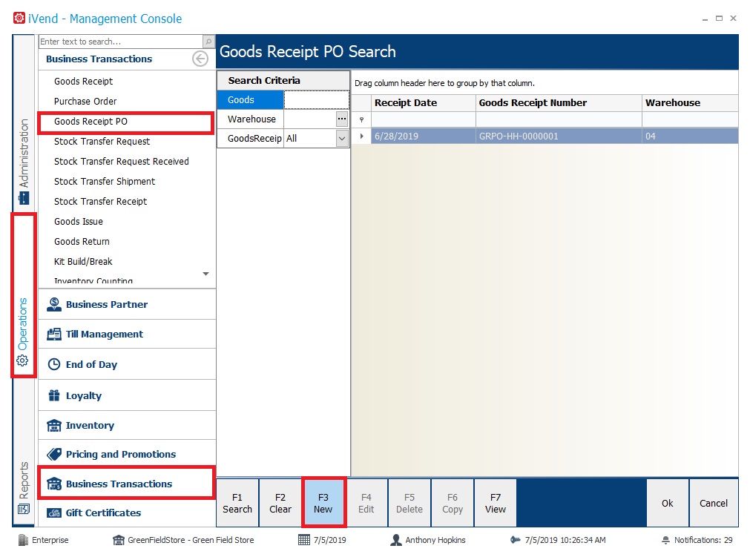Open the Business Partner section
Viewport: 750px width, 560px height.
[x=127, y=304]
